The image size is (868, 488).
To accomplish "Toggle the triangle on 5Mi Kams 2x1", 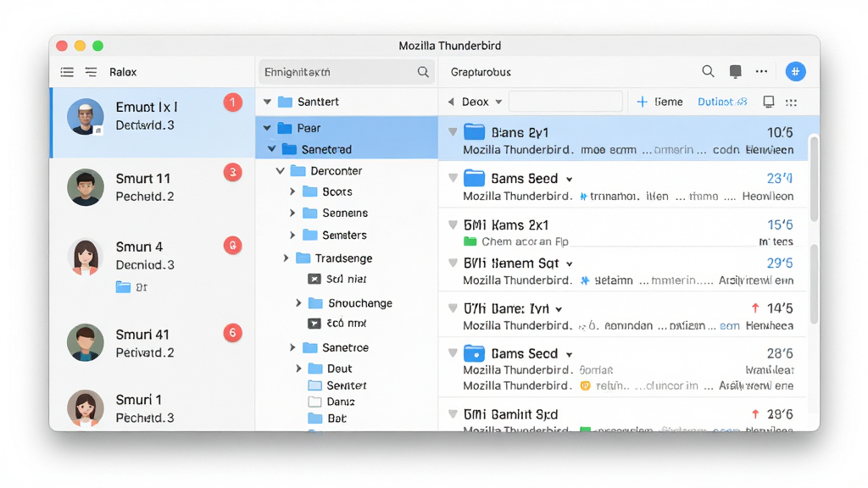I will (x=453, y=225).
